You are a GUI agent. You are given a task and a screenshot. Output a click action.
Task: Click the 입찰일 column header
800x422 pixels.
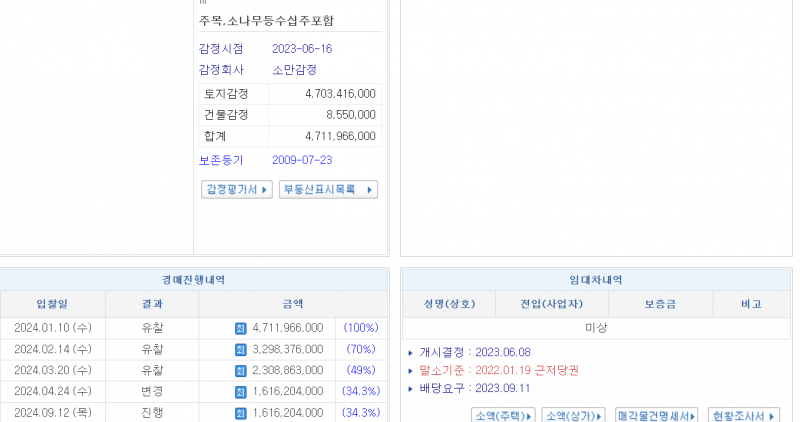pos(52,304)
